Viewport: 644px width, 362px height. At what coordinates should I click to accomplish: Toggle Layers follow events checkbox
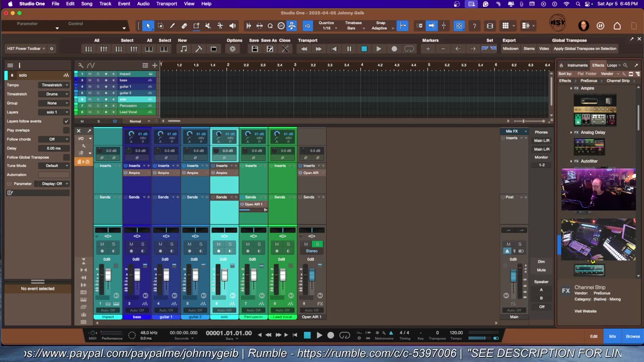point(66,121)
